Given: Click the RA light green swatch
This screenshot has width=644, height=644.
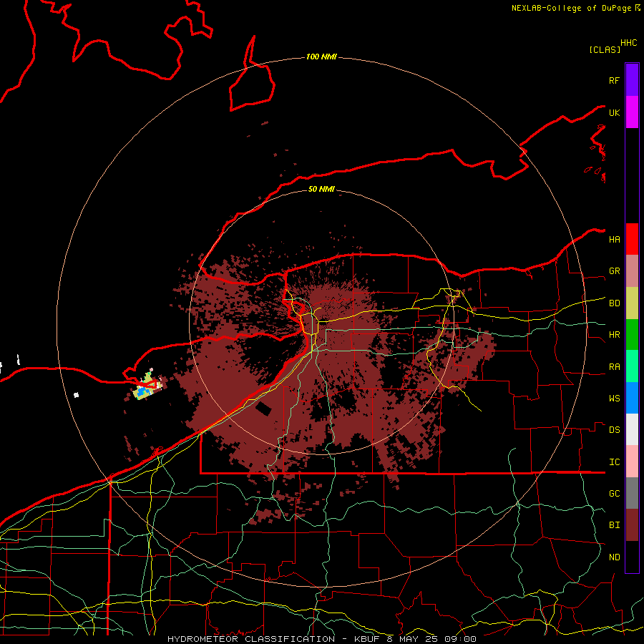Looking at the screenshot, I should [632, 366].
